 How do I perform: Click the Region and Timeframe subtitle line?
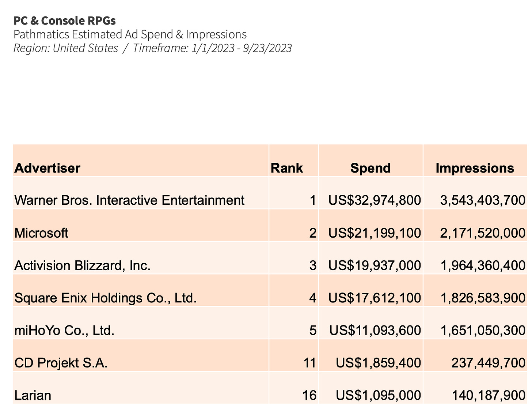(152, 48)
